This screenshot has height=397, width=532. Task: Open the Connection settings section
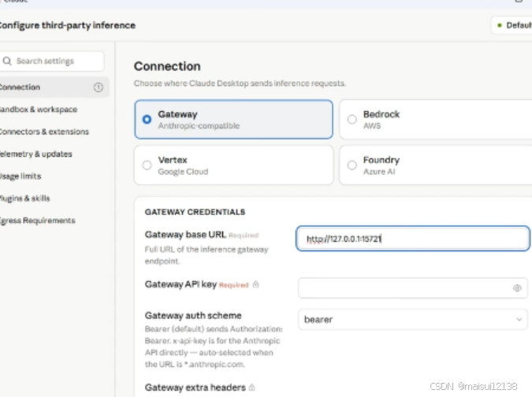(x=54, y=87)
